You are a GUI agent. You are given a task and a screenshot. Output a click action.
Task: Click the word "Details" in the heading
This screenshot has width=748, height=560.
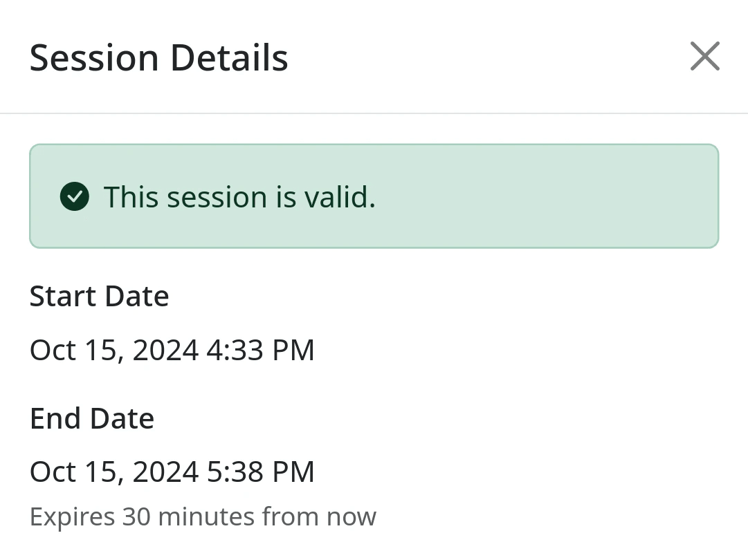(x=228, y=57)
